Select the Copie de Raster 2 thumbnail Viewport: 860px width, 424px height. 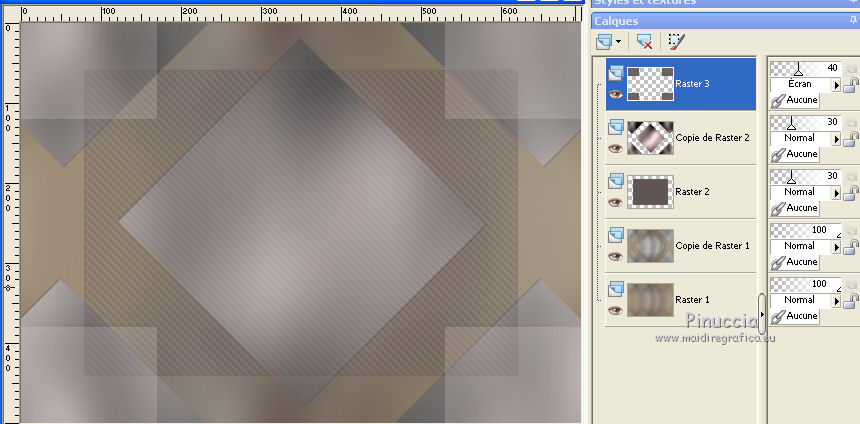(x=650, y=138)
